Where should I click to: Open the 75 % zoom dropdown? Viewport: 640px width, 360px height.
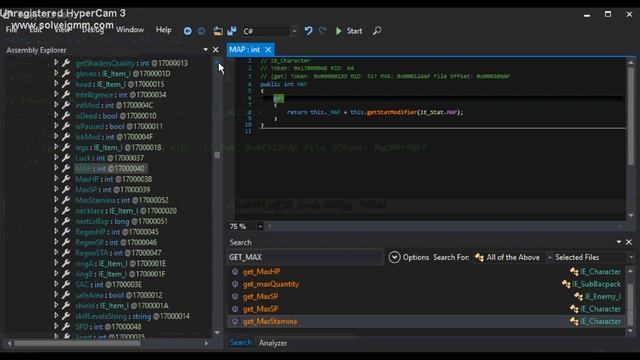pos(260,226)
